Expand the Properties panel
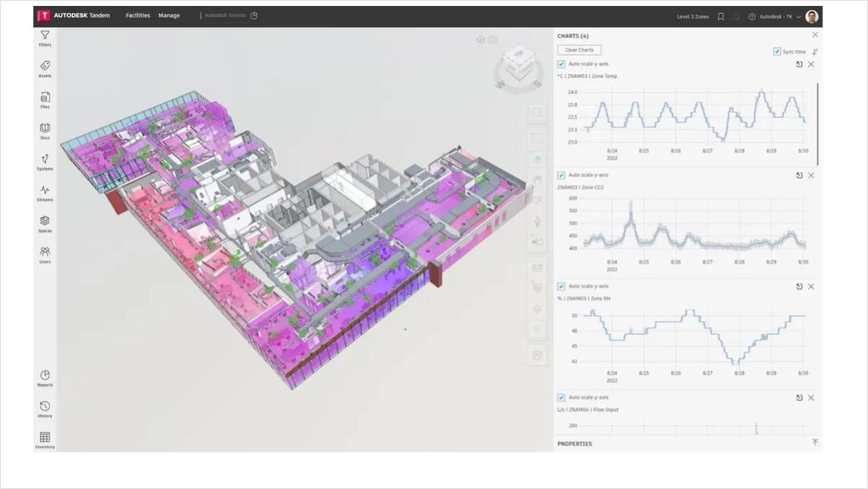 click(x=815, y=442)
